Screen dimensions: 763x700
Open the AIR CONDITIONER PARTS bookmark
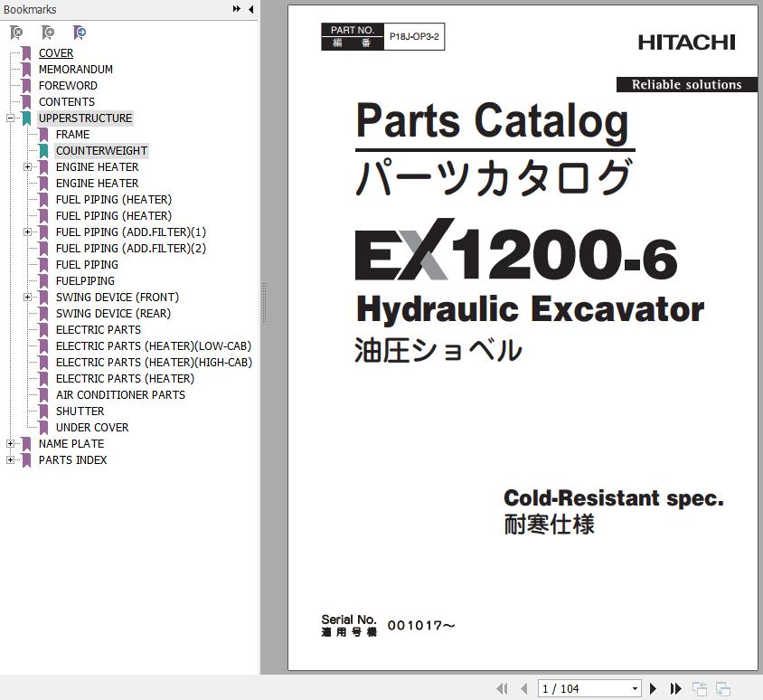pos(120,395)
